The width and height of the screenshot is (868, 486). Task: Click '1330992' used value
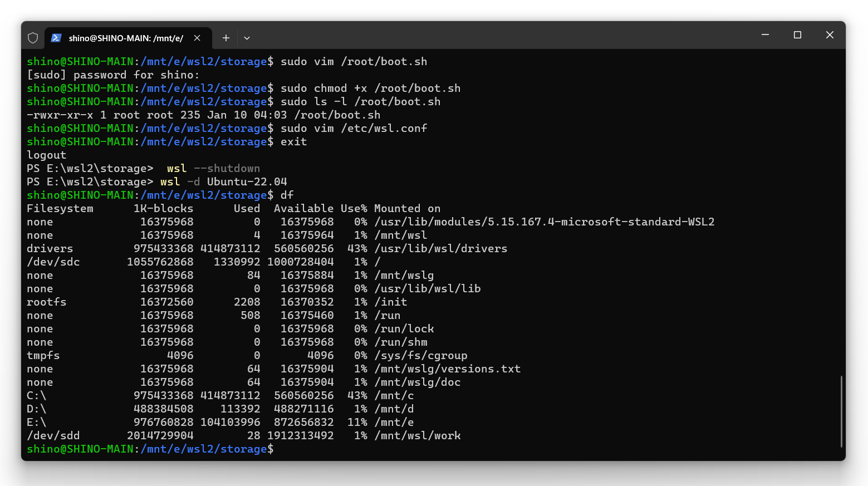coord(237,262)
